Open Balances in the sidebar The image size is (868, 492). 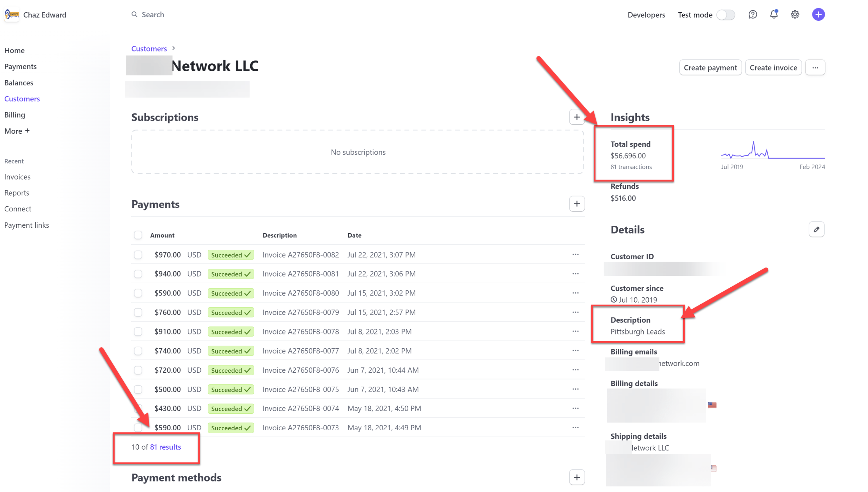19,83
